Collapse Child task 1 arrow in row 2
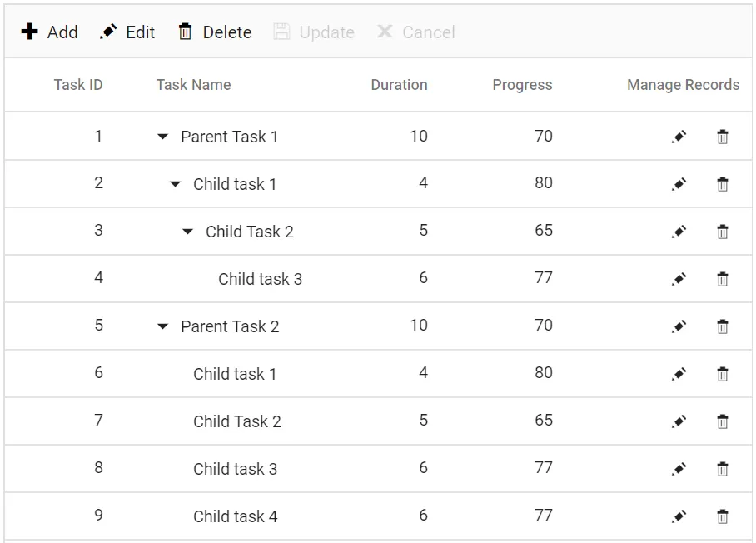Viewport: 756px width, 543px height. (176, 184)
